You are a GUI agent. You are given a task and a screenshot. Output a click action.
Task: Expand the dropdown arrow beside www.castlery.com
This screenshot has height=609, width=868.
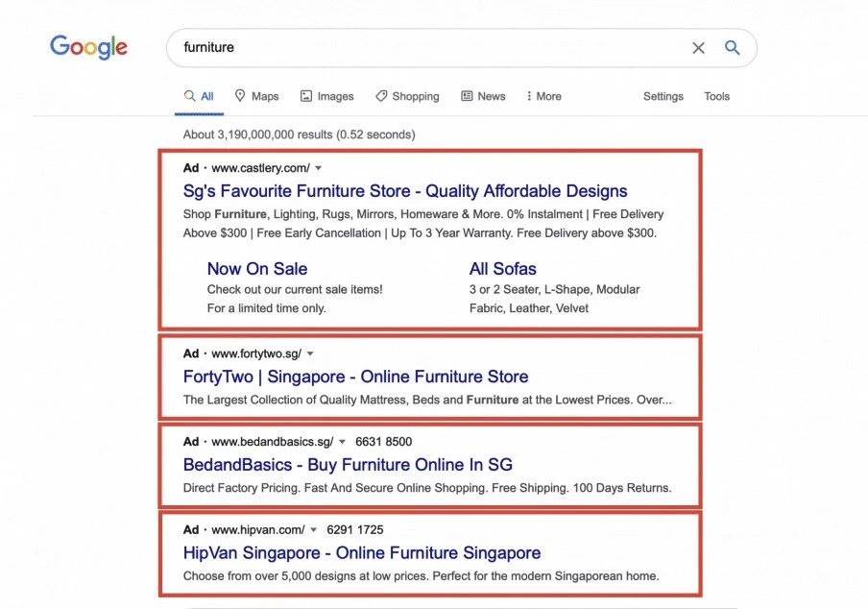(319, 168)
